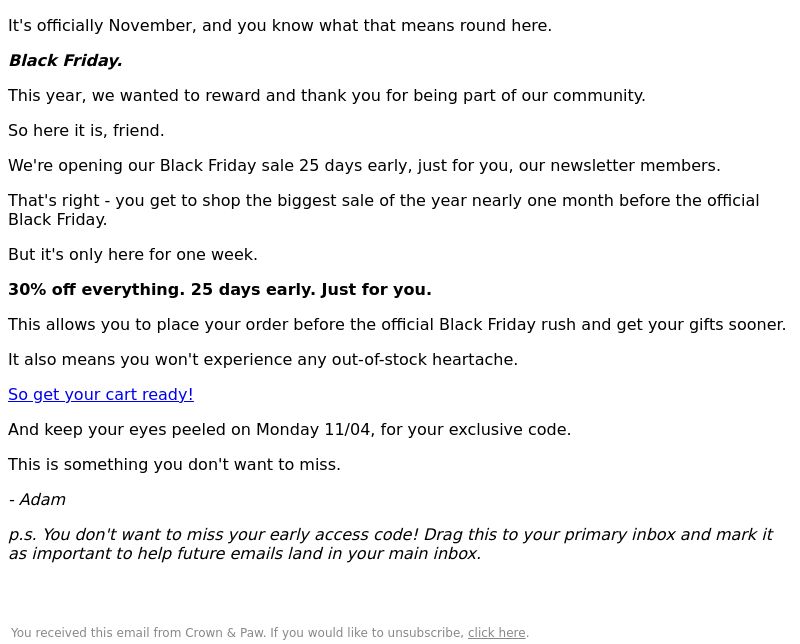Click the '- Adam' signature
Screen dimensions: 800x644
37,500
